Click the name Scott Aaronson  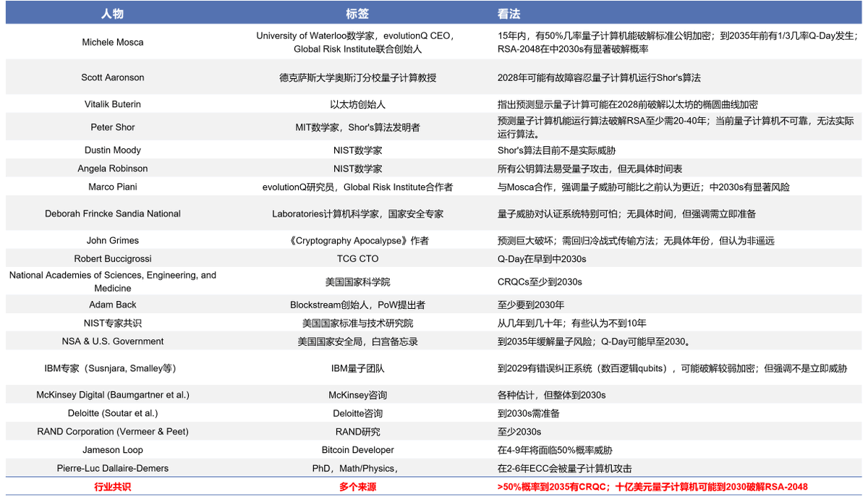click(113, 77)
